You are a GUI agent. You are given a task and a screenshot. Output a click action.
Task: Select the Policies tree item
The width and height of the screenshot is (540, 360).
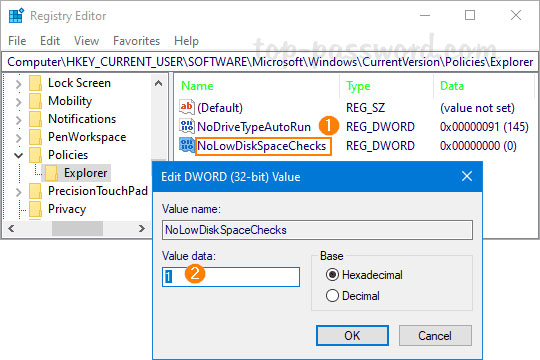(x=68, y=155)
